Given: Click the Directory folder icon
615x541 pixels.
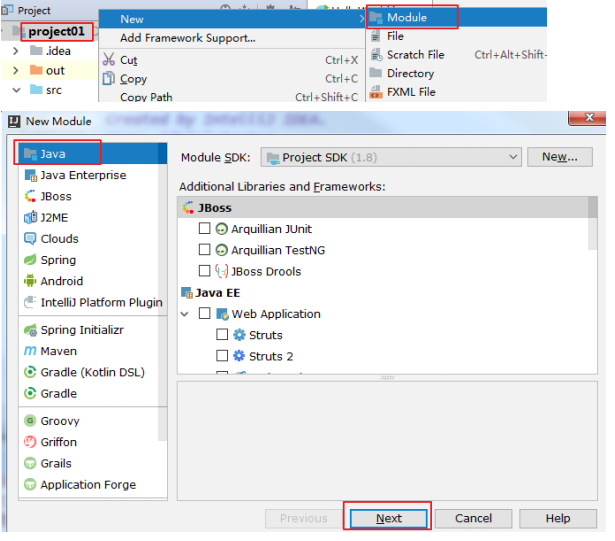Looking at the screenshot, I should [x=376, y=73].
